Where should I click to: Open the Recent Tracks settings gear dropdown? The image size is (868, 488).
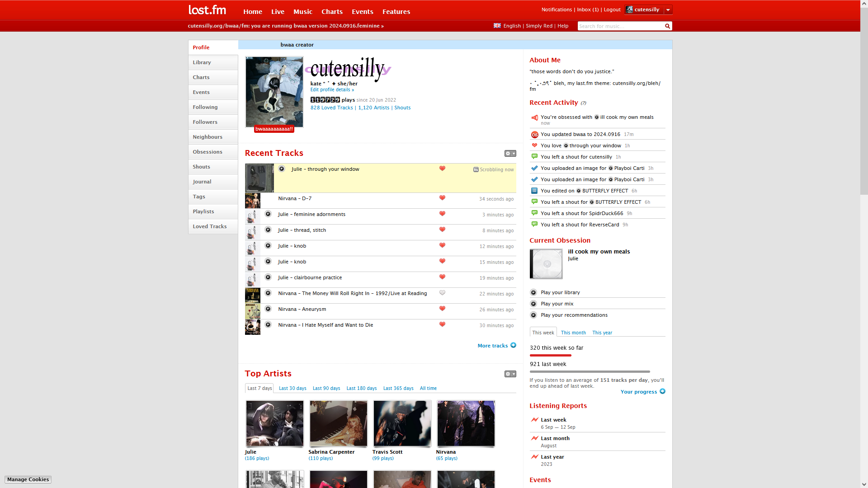coord(510,154)
